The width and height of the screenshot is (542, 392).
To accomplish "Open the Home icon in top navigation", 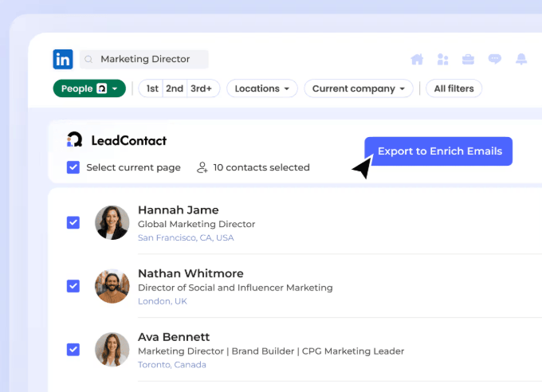I will [x=417, y=59].
